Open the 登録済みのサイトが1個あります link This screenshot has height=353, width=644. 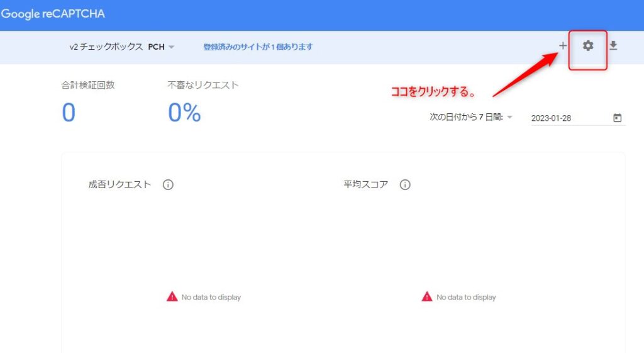pos(258,47)
